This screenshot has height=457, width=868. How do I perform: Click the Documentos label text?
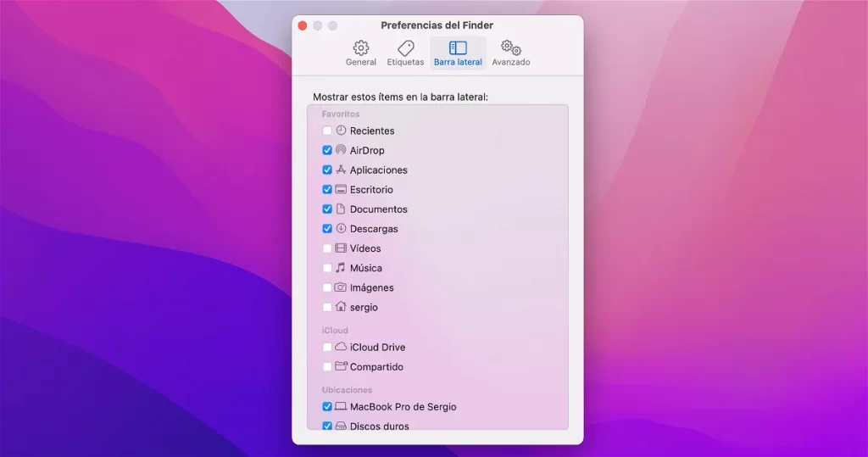[379, 209]
